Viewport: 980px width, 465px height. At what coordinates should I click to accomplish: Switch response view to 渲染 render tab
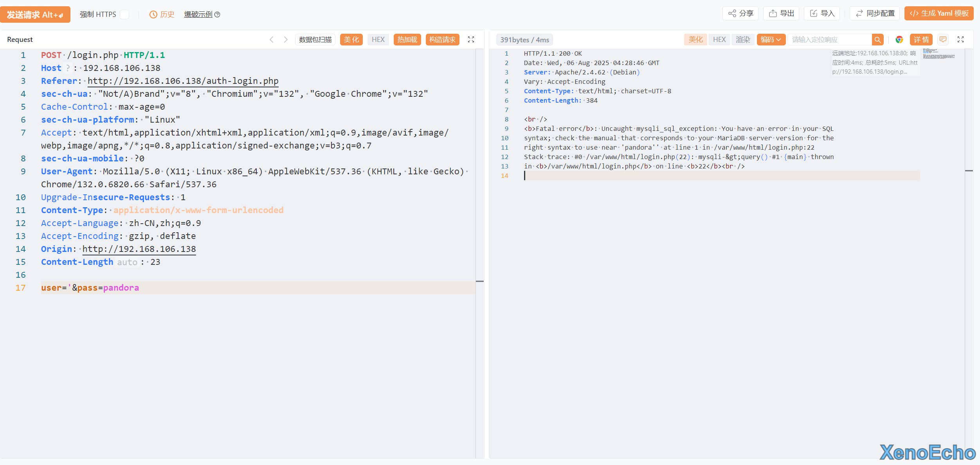tap(742, 40)
